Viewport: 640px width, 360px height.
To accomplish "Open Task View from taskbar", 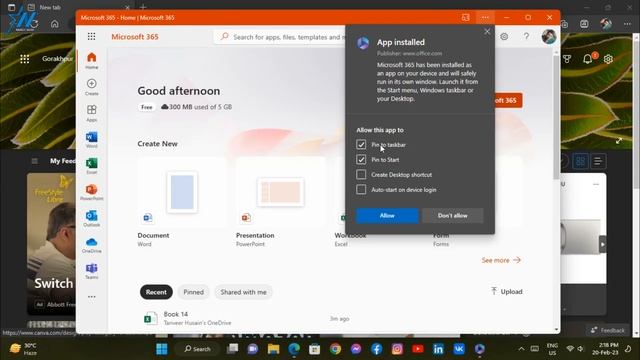I will pyautogui.click(x=232, y=349).
